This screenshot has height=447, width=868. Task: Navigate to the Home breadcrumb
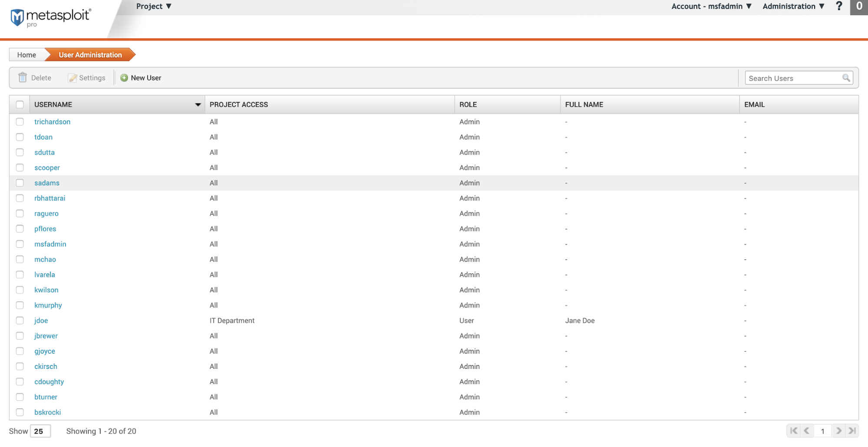(26, 55)
